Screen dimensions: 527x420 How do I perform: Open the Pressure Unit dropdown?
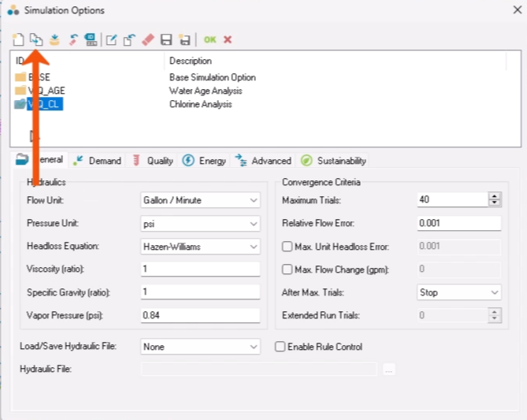click(200, 224)
